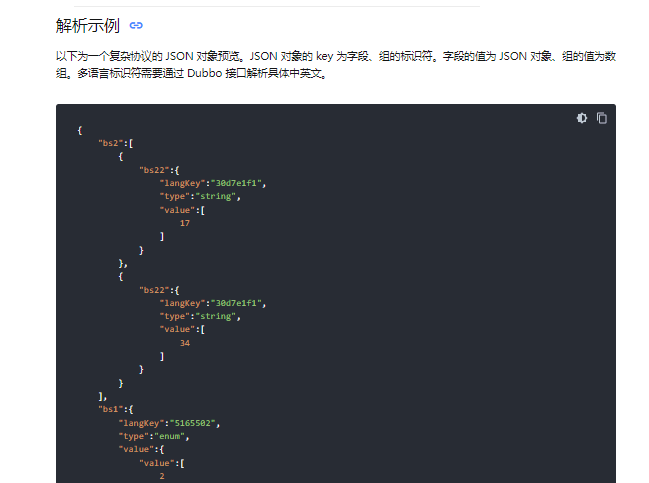The height and width of the screenshot is (483, 649).
Task: Click the "bs1":{ line in the code
Action: click(x=115, y=409)
